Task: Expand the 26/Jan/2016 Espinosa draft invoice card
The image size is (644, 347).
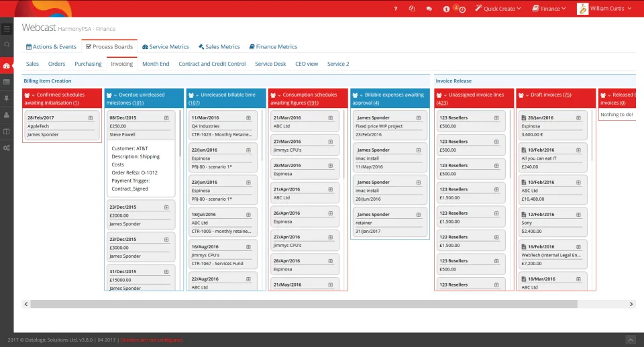Action: (x=578, y=118)
